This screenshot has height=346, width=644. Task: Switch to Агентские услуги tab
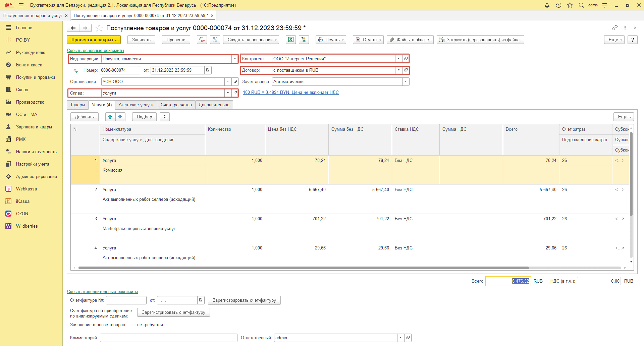[x=136, y=105]
